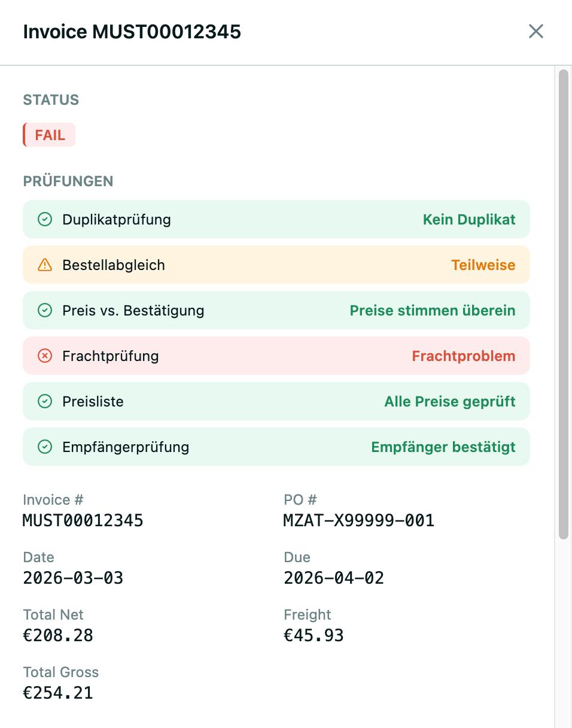572x728 pixels.
Task: Select the PRÜFUNGEN section header
Action: pos(68,181)
